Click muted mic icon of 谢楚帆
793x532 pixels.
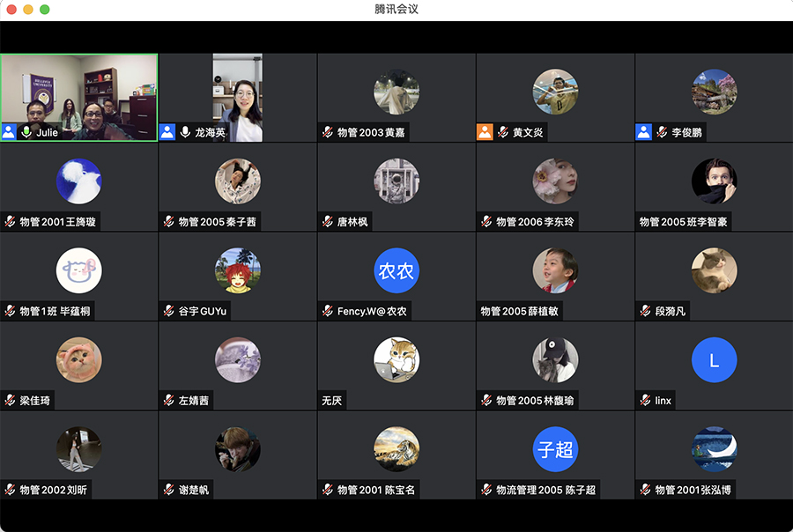(x=168, y=490)
